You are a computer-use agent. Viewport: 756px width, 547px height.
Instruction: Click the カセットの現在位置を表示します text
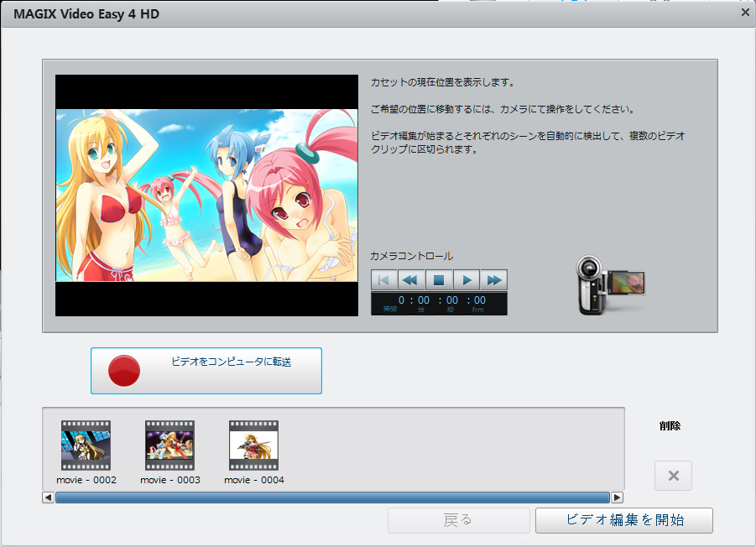coord(442,82)
